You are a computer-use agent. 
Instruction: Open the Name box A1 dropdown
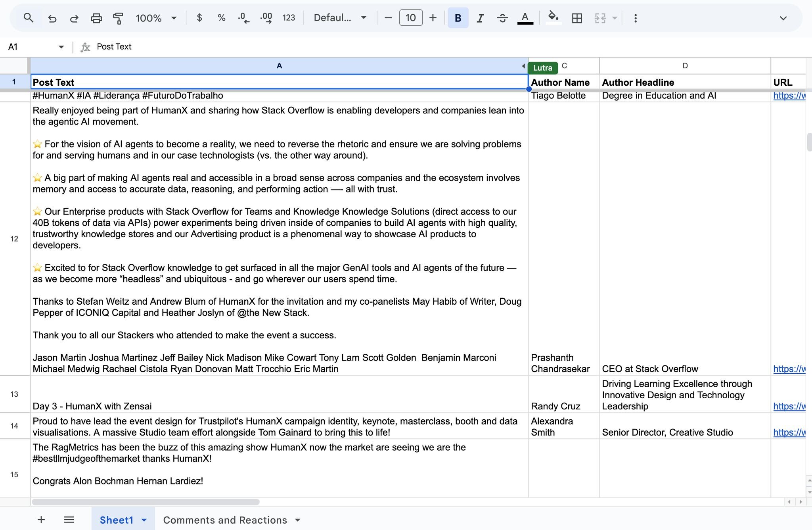[x=61, y=47]
